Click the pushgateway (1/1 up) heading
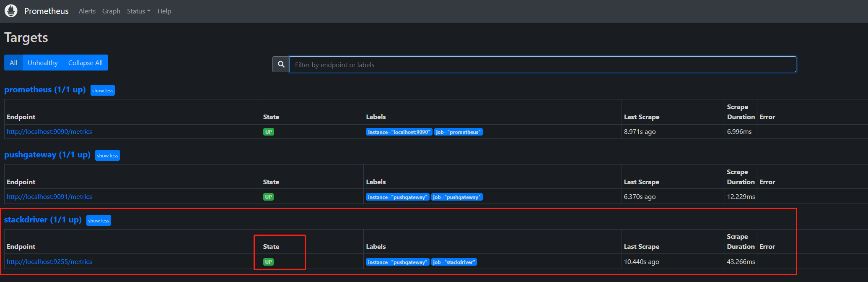This screenshot has width=868, height=282. [47, 155]
